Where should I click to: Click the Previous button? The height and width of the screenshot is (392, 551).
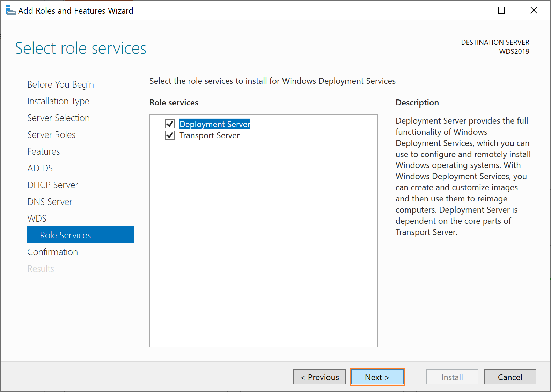coord(319,377)
